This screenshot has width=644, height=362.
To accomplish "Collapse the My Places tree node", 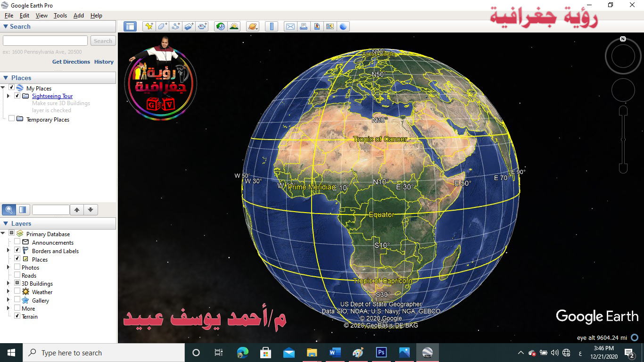I will tap(3, 88).
